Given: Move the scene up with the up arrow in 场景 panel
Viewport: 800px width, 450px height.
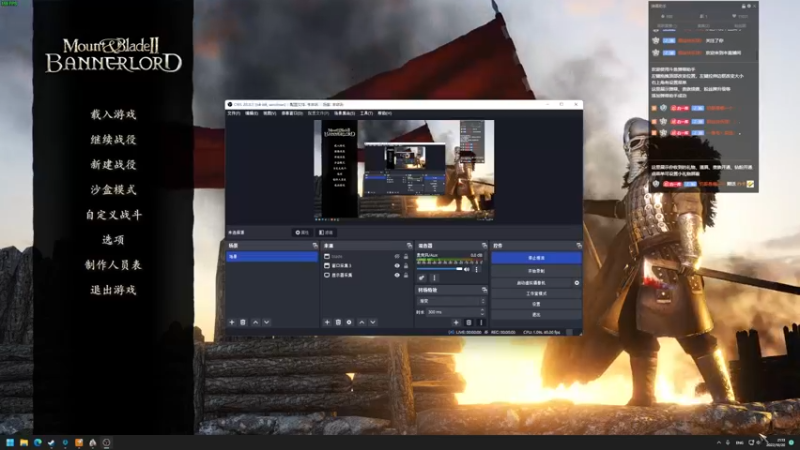Looking at the screenshot, I should (256, 322).
